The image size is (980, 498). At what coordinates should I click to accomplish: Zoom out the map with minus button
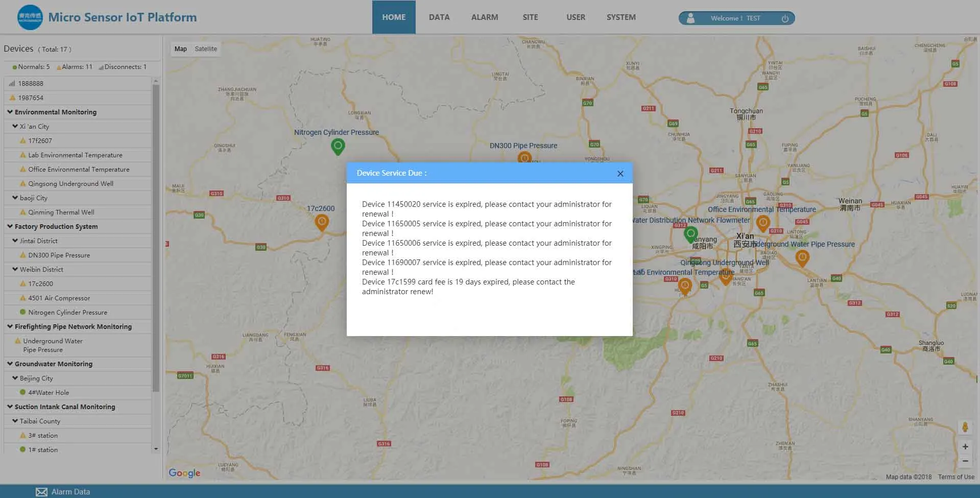[x=965, y=461]
